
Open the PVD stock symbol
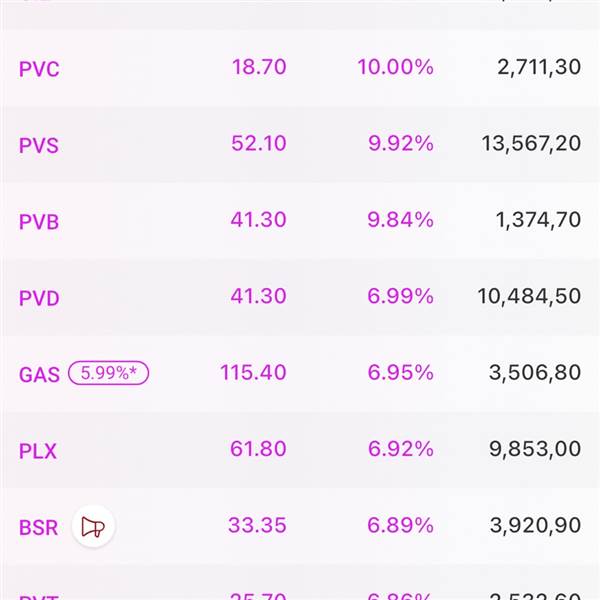[x=39, y=297]
